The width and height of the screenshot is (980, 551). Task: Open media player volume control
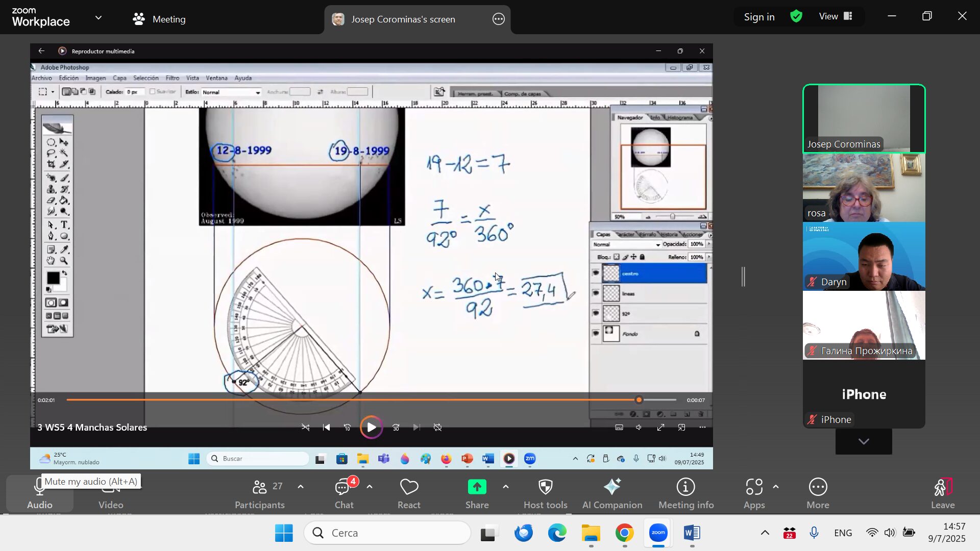tap(639, 428)
